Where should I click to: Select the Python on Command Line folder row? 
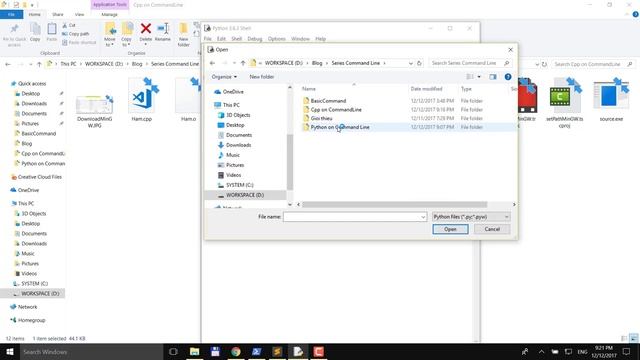point(408,127)
